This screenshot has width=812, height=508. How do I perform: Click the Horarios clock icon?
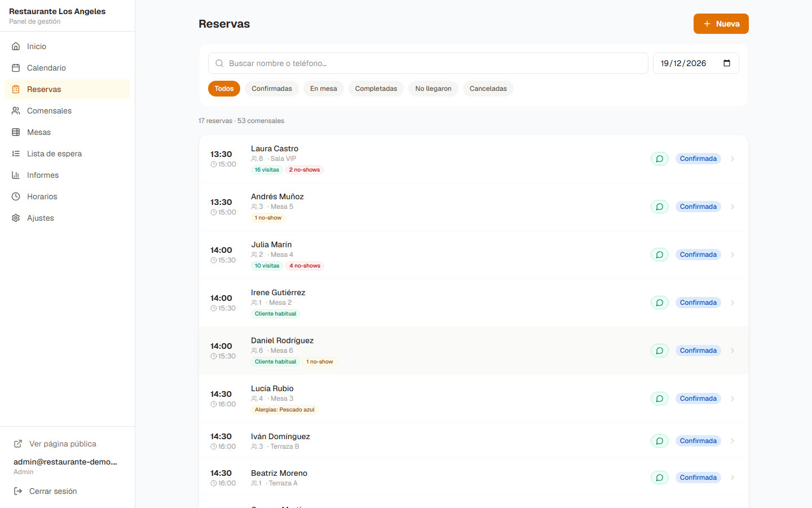coord(16,196)
